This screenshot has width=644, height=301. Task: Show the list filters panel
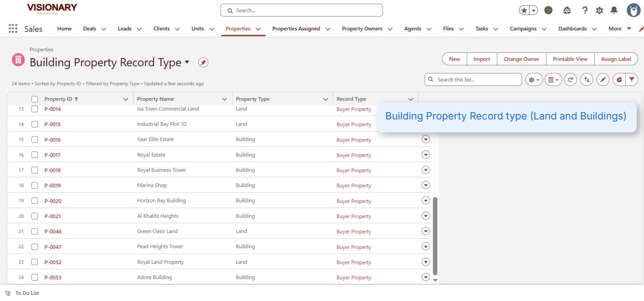coord(632,80)
